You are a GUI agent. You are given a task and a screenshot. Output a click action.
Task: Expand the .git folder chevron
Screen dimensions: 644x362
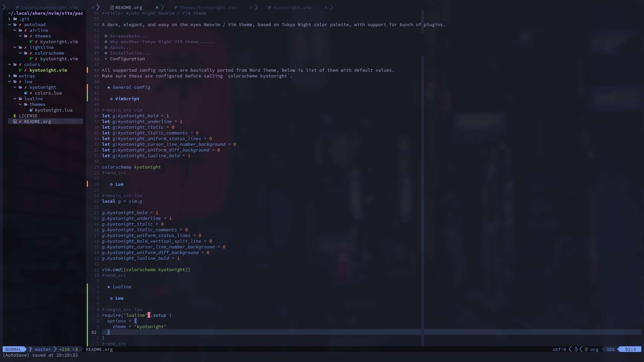pyautogui.click(x=9, y=19)
